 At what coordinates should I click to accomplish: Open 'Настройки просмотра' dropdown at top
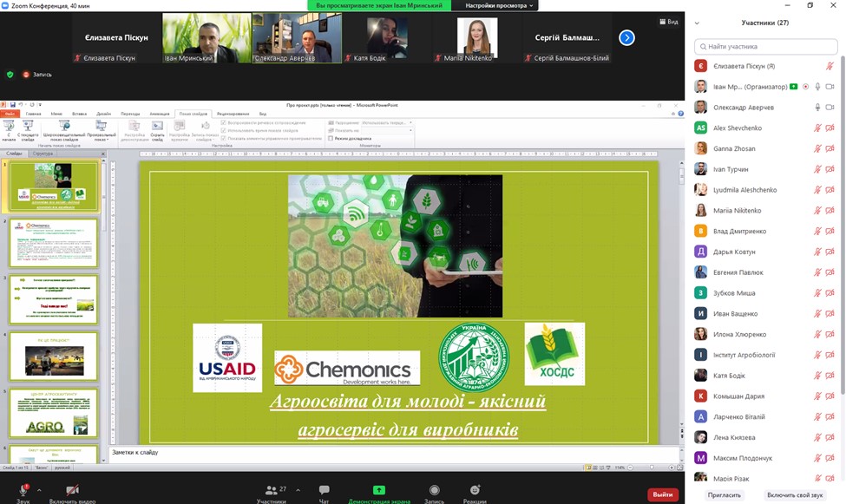499,5
